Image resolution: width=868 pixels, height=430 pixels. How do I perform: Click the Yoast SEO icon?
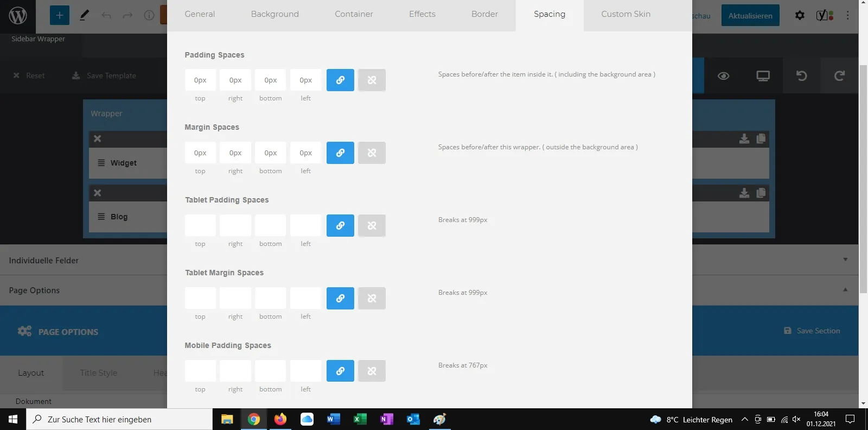tap(825, 15)
